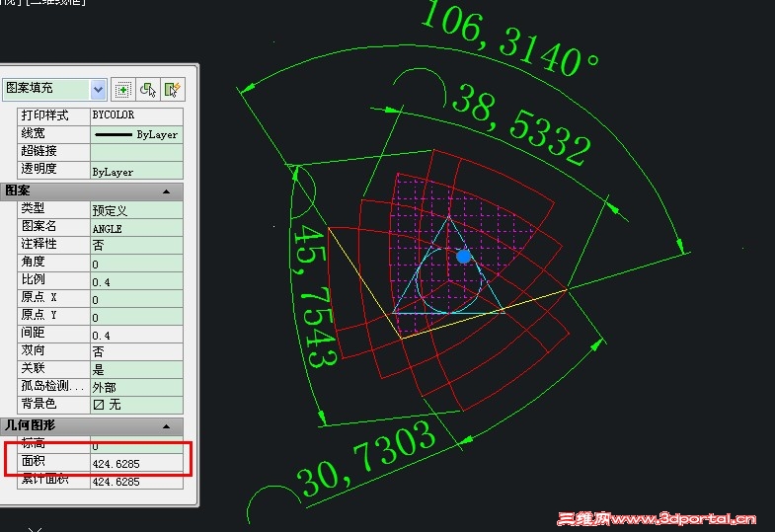Screen dimensions: 775x532
Task: Click the 类型 value 预定义
Action: click(x=136, y=210)
